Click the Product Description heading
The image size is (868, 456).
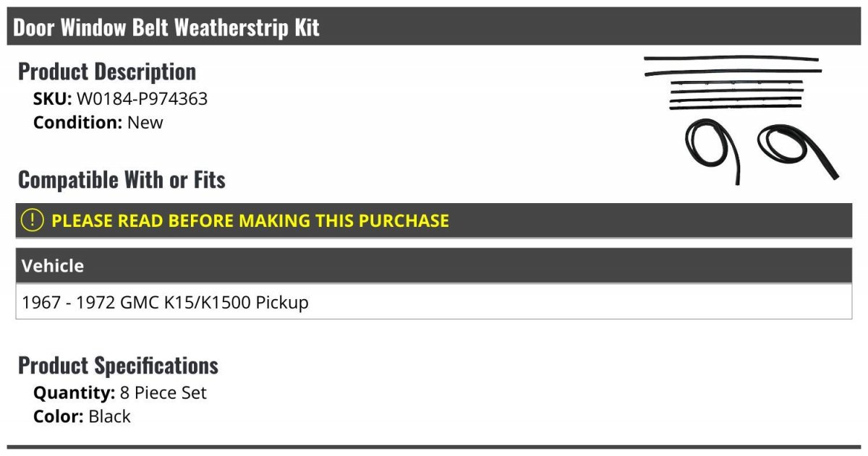pos(107,72)
